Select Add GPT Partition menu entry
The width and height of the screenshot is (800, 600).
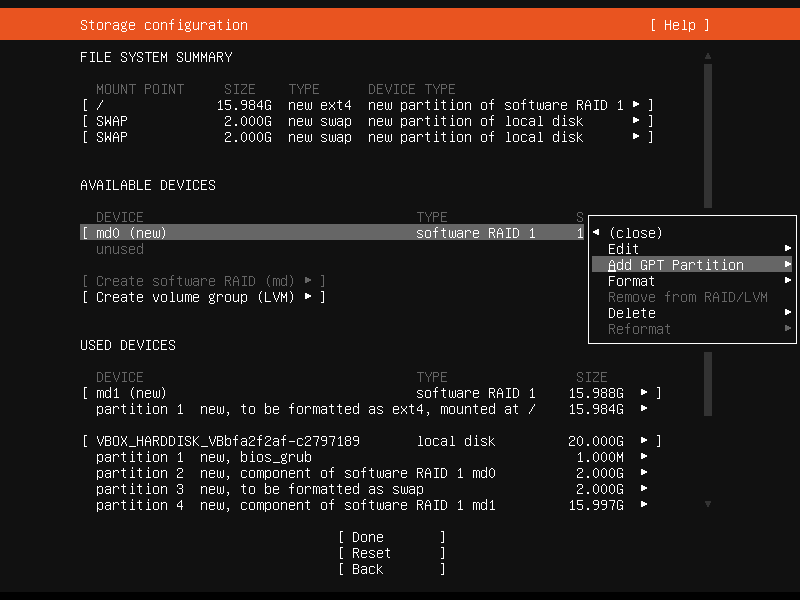(691, 265)
